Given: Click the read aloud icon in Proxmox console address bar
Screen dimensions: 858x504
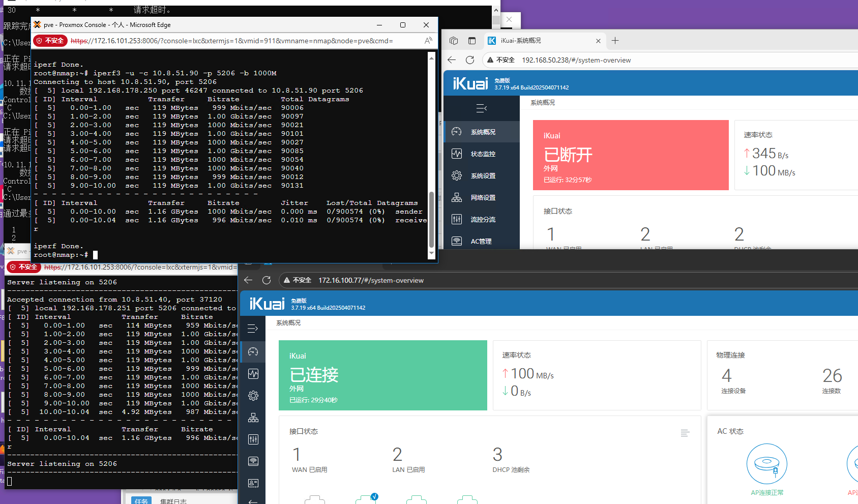Looking at the screenshot, I should coord(428,41).
